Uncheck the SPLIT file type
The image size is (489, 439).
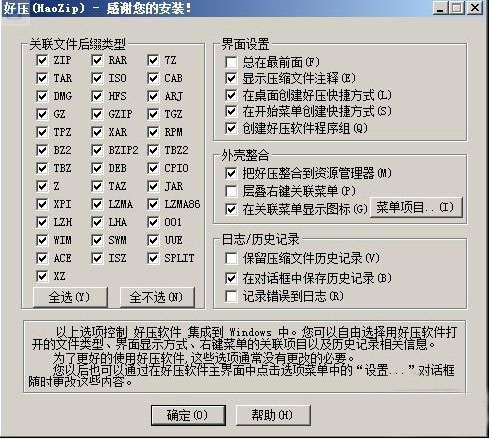pos(153,258)
